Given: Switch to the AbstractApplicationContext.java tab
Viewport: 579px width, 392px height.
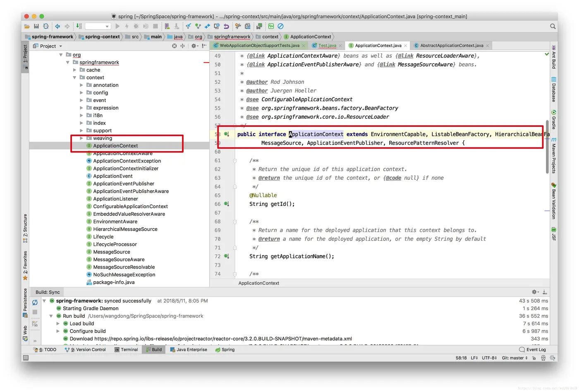Looking at the screenshot, I should click(x=452, y=45).
